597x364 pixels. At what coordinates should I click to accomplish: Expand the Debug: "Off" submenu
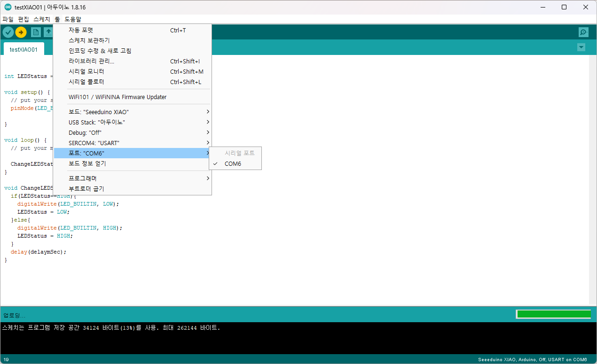pos(132,132)
